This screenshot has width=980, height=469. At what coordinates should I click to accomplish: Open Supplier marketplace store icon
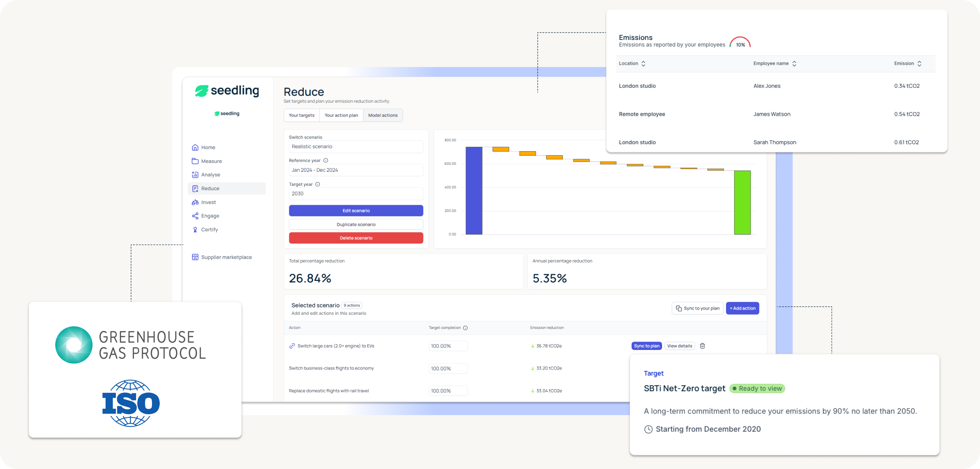[x=195, y=257]
